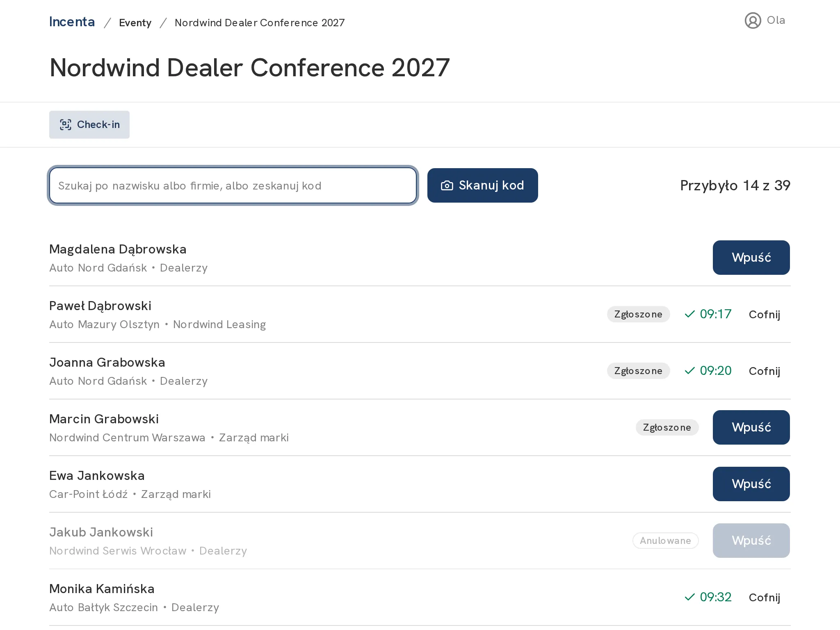Screen dimensions: 840x630
Task: Click Zgłoszone badge for Marcin Grabowski
Action: click(667, 427)
